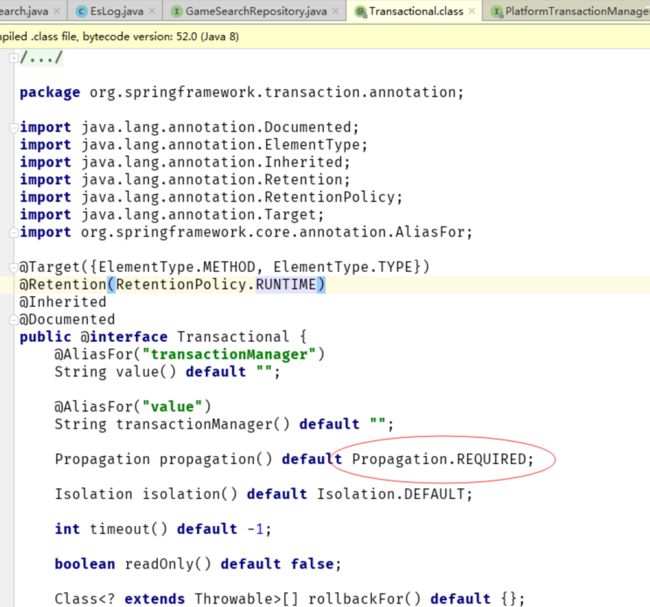Click the interface icon on PlatformTransactionManager tab
Screen dimensions: 650x607
[497, 12]
